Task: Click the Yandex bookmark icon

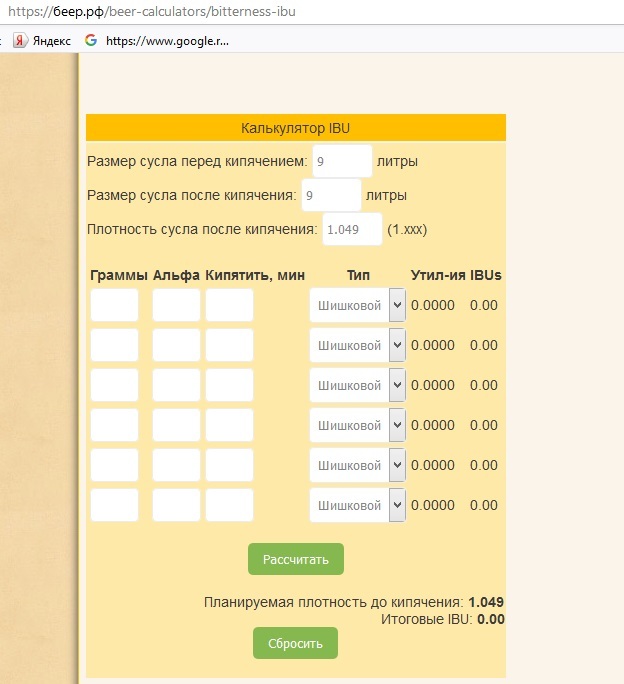Action: (x=19, y=41)
